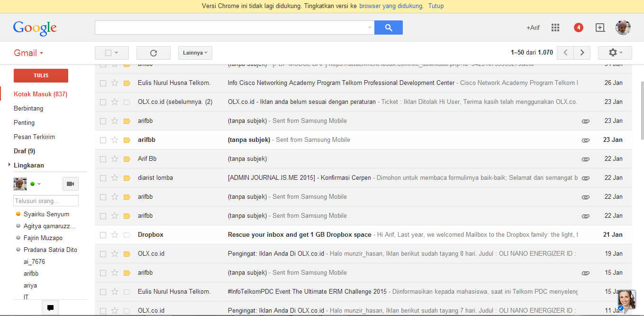Click the Telusuri orang search field
The height and width of the screenshot is (316, 644).
tap(46, 201)
